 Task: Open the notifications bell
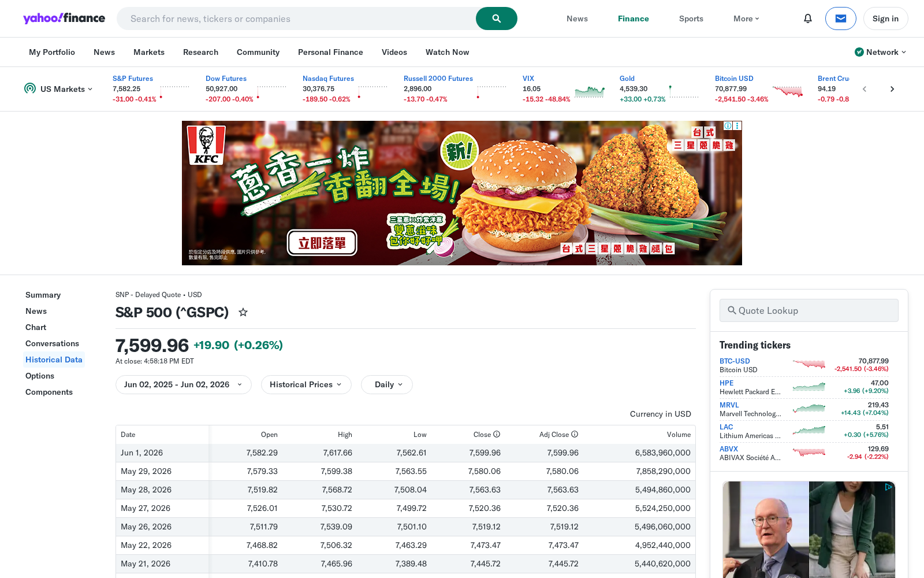tap(808, 18)
